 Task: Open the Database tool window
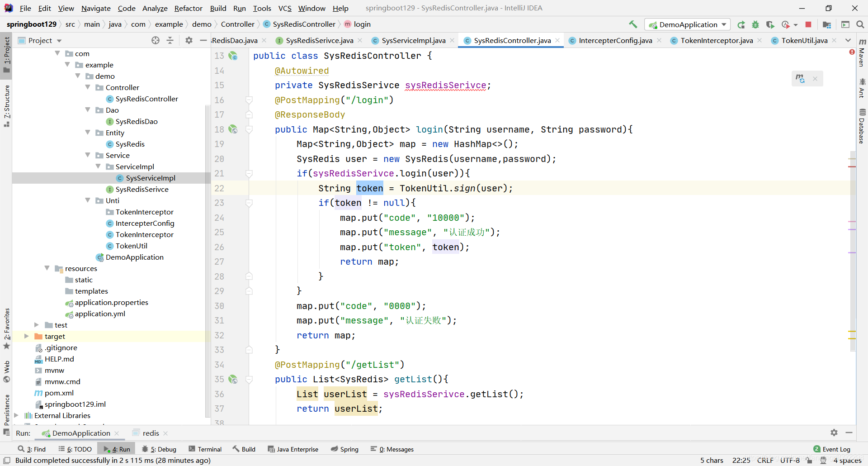862,126
